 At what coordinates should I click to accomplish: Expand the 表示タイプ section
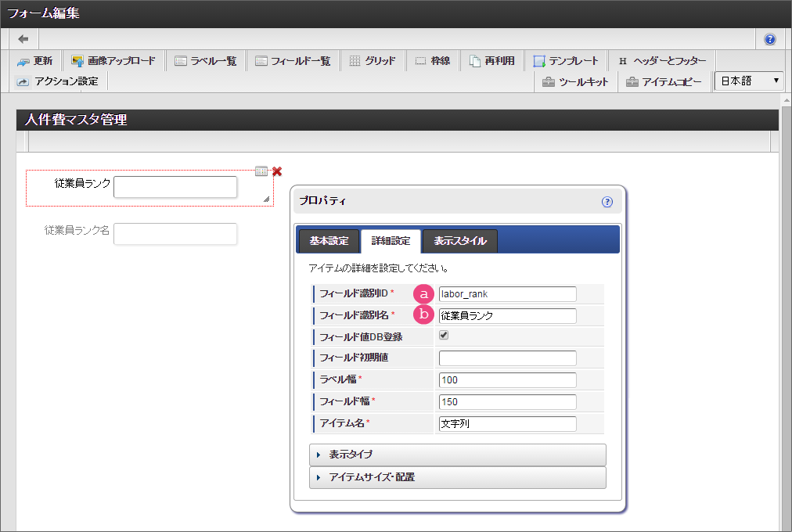457,455
